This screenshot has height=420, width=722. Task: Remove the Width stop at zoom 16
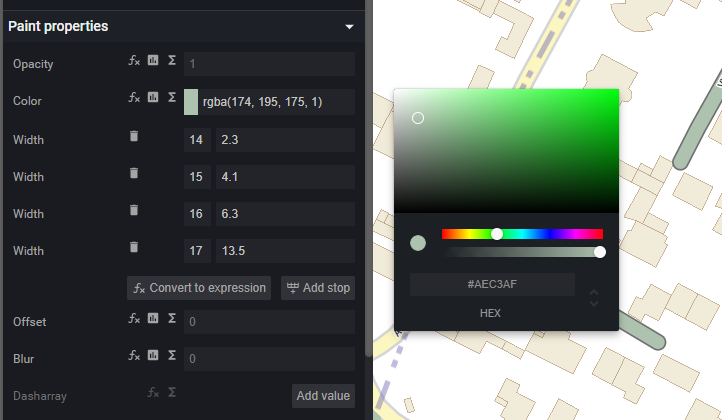click(134, 210)
